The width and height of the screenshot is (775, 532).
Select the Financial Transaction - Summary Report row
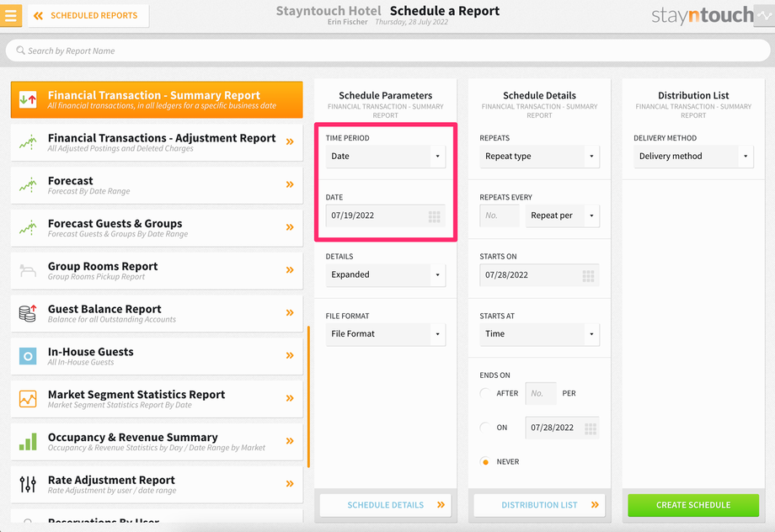(157, 100)
